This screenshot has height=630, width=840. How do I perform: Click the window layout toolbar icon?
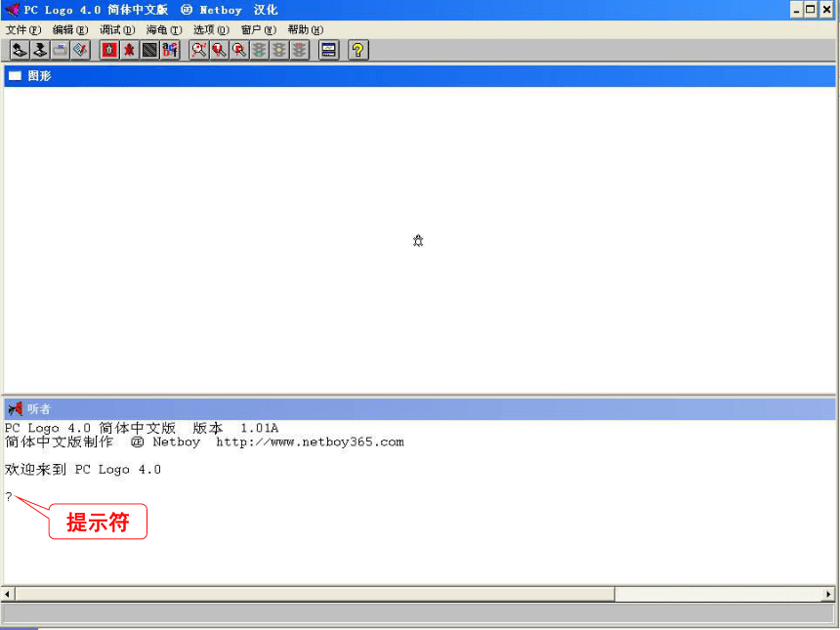tap(328, 51)
